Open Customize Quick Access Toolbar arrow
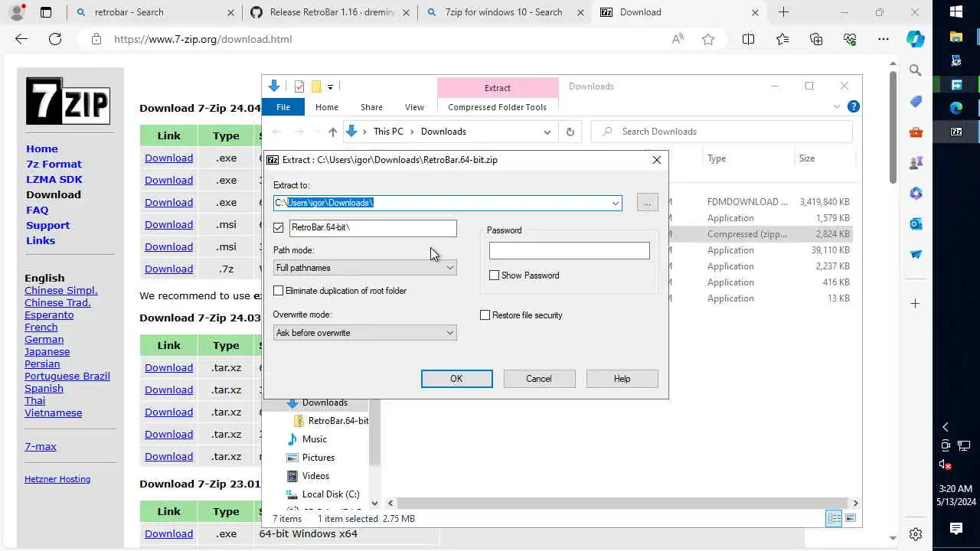 330,86
